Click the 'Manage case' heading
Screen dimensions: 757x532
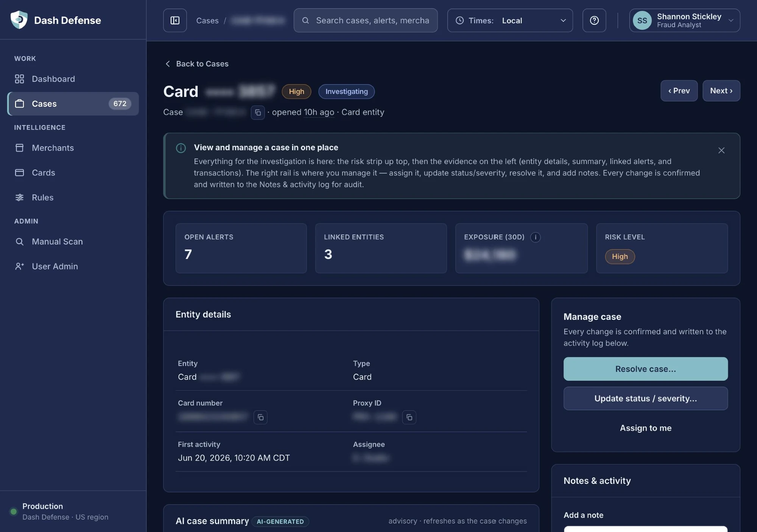pos(592,317)
